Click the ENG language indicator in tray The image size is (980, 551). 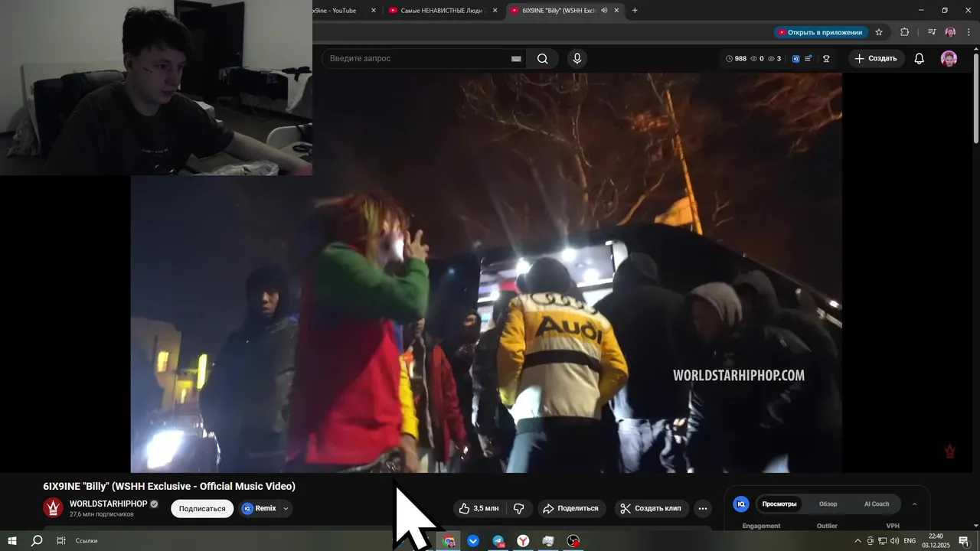(910, 541)
